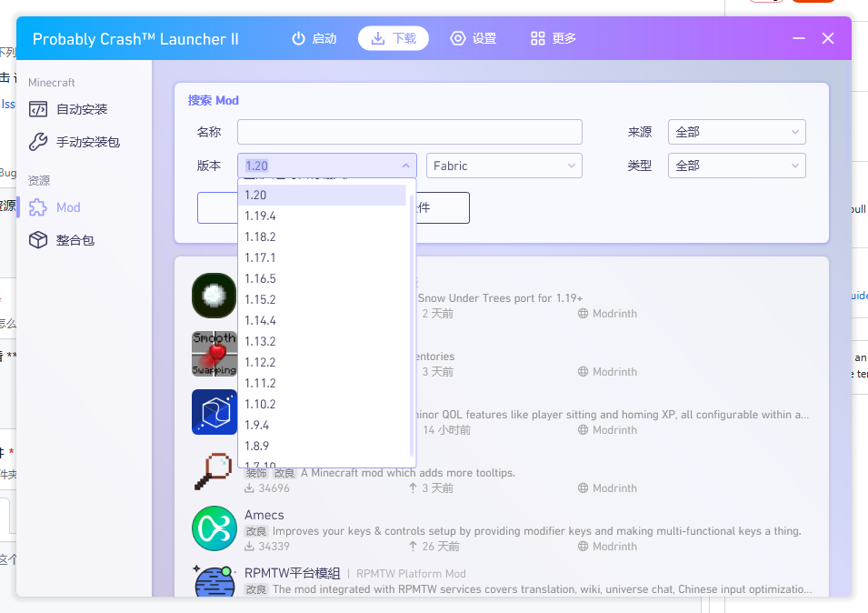Click the Amecs mod's green icon
Screen dimensions: 868x613
tap(214, 528)
